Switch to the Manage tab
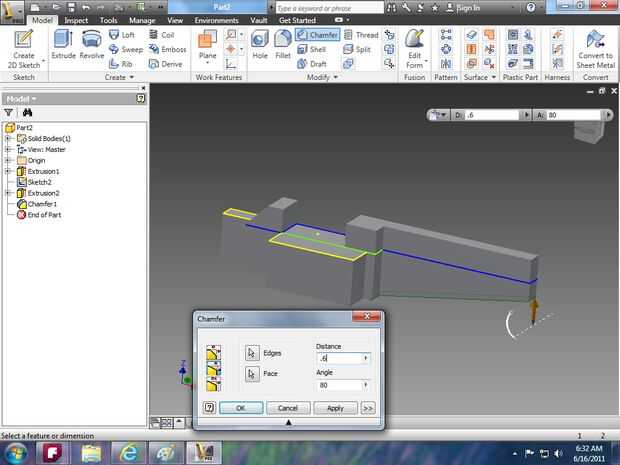Screen dimensions: 620x465 click(x=142, y=20)
